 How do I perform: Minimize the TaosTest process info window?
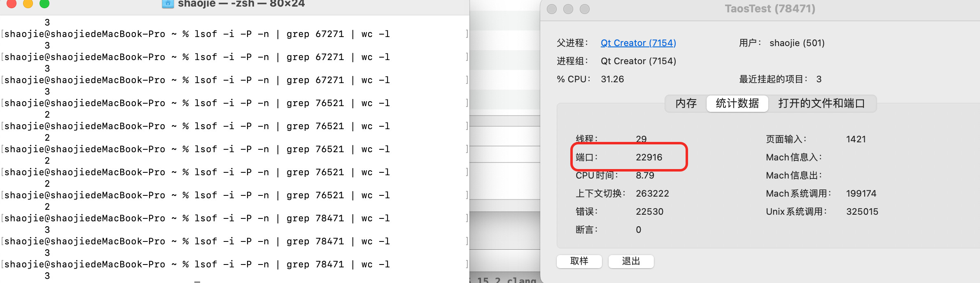pyautogui.click(x=568, y=9)
